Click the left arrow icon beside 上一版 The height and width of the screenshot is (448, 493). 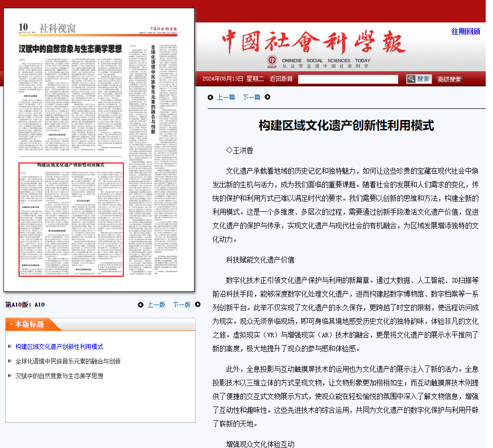tap(140, 305)
